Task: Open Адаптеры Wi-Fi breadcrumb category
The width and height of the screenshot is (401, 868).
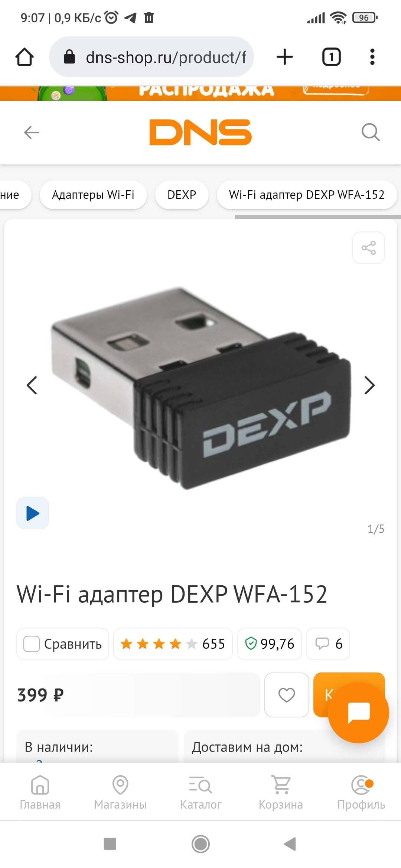Action: coord(93,195)
